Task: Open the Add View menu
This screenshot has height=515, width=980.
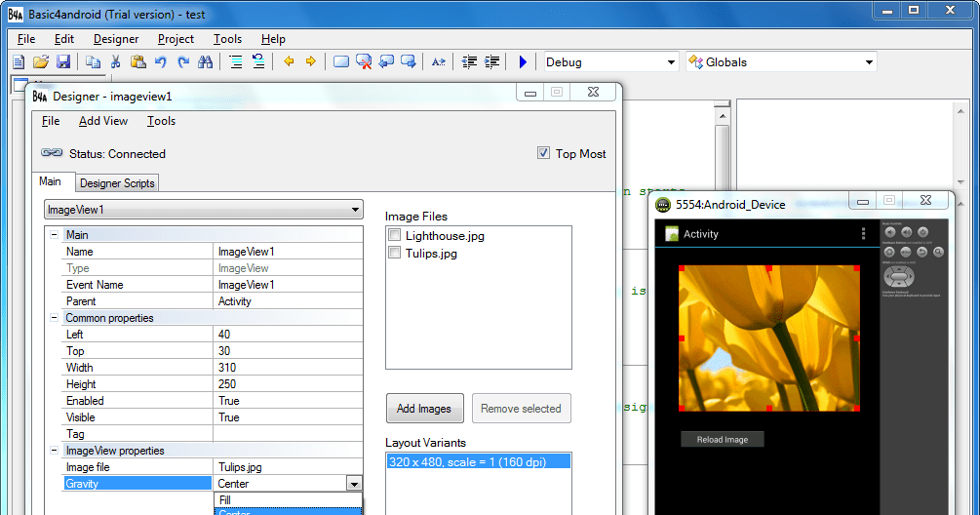Action: pyautogui.click(x=103, y=121)
